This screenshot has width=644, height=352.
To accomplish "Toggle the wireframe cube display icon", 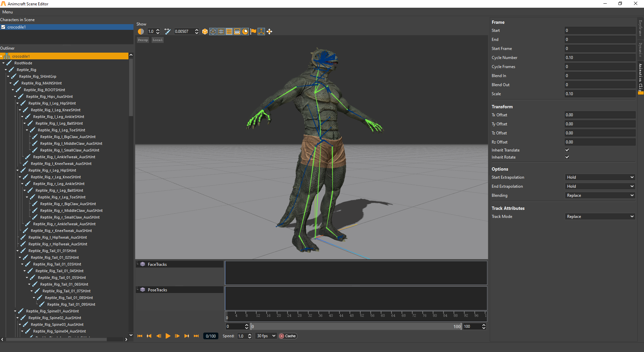I will point(213,32).
